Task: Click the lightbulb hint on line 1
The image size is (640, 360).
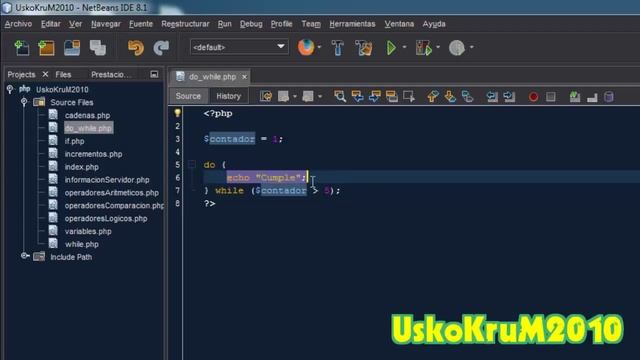Action: 177,113
